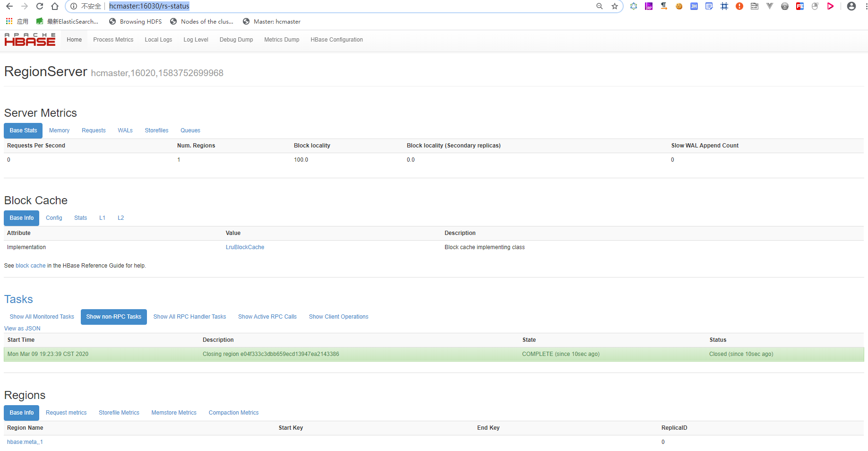This screenshot has height=451, width=868.
Task: Switch to Block Cache Stats tab
Action: pos(81,218)
